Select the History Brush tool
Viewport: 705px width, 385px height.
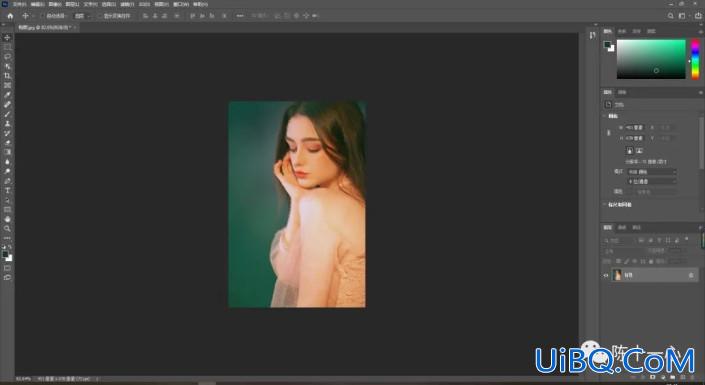(7, 133)
